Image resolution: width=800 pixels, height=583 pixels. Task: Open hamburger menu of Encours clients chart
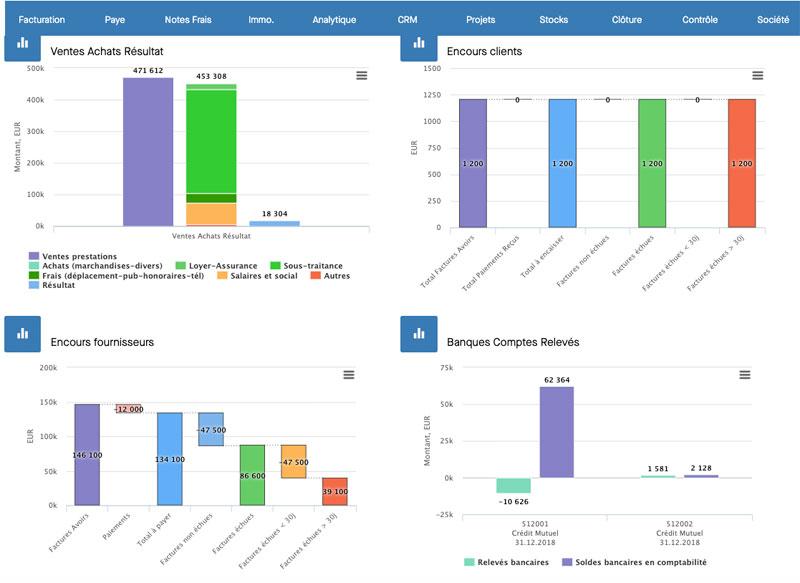point(757,75)
